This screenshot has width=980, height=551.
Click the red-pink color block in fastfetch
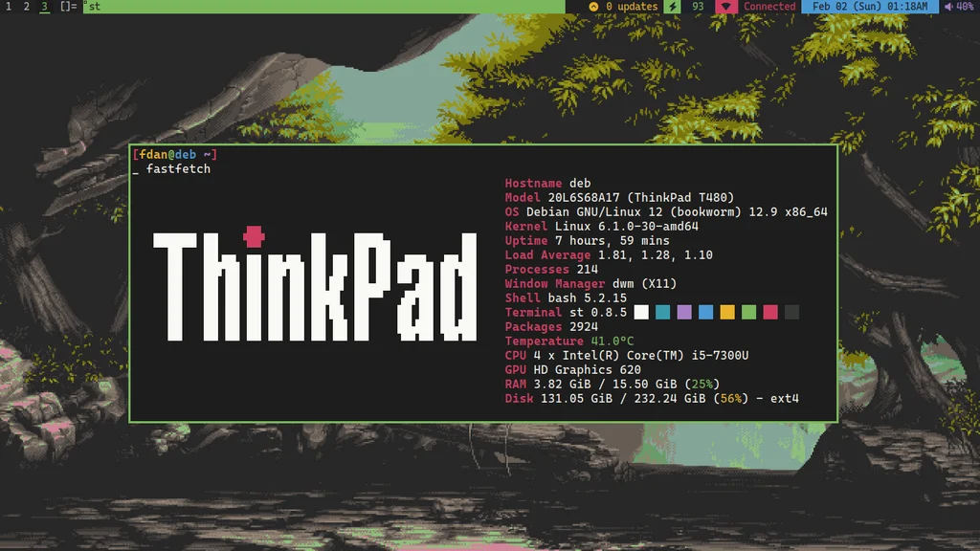pos(770,313)
